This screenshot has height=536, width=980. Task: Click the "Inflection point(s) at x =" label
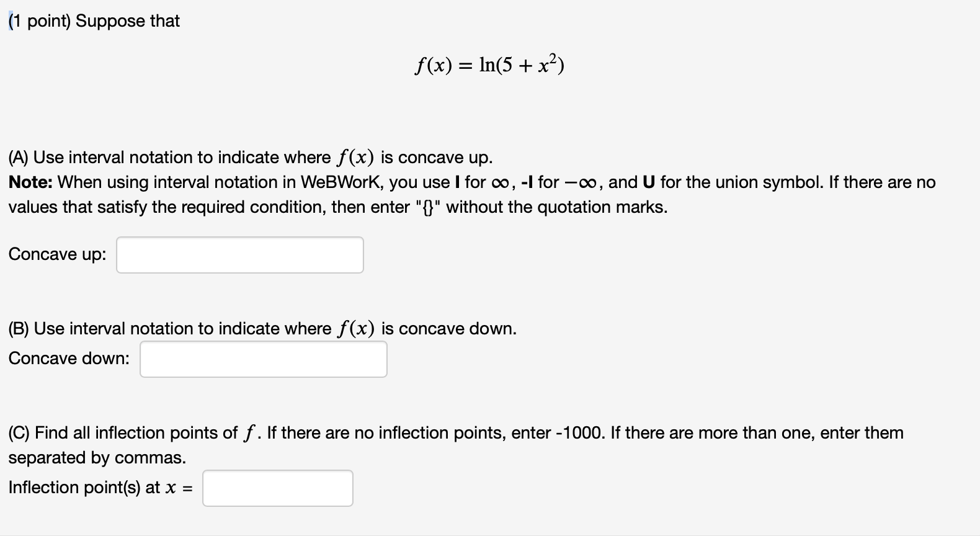click(99, 488)
